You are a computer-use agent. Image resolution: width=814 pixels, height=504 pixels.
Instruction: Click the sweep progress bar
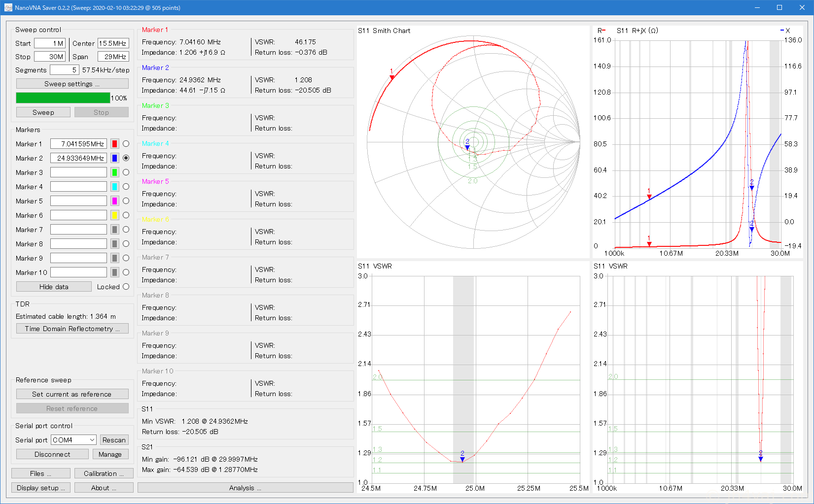[63, 98]
